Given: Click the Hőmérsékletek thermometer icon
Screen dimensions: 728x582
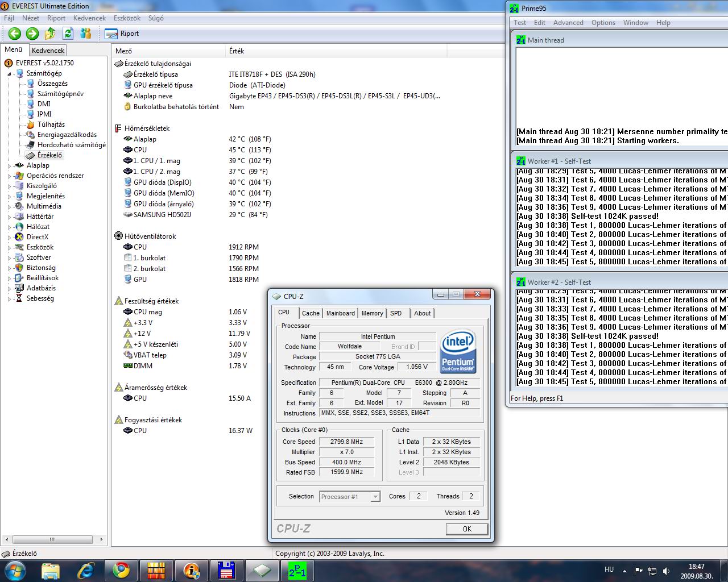Looking at the screenshot, I should [x=118, y=128].
